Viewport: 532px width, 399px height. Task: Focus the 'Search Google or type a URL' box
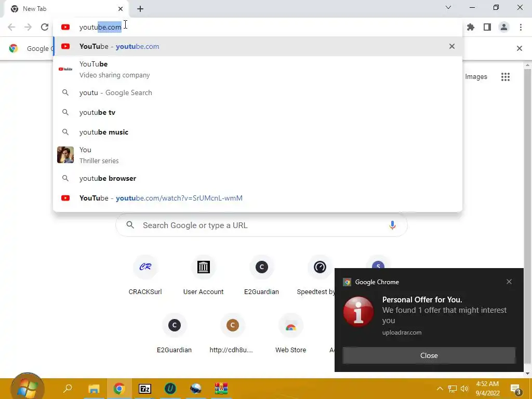(x=261, y=225)
